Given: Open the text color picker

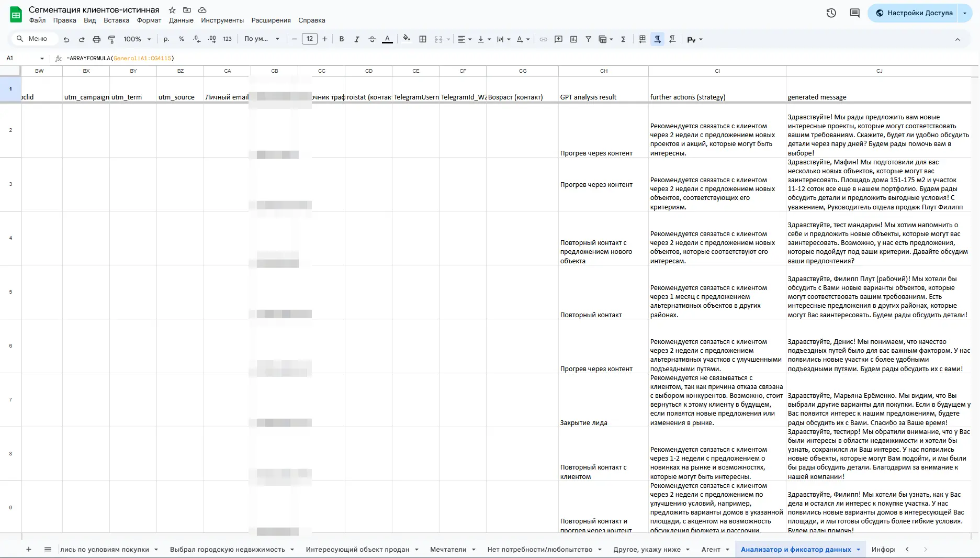Looking at the screenshot, I should 387,39.
